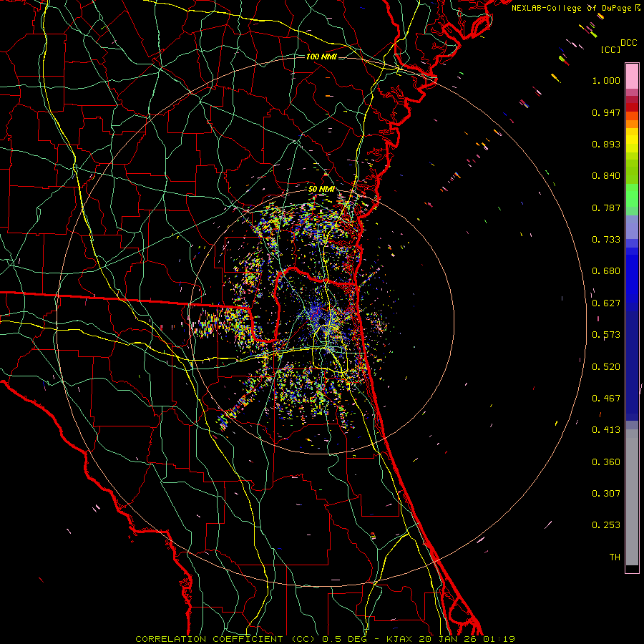Click CORRELATION COEFFICIENT (CC) caption text
The width and height of the screenshot is (644, 644).
pyautogui.click(x=225, y=639)
